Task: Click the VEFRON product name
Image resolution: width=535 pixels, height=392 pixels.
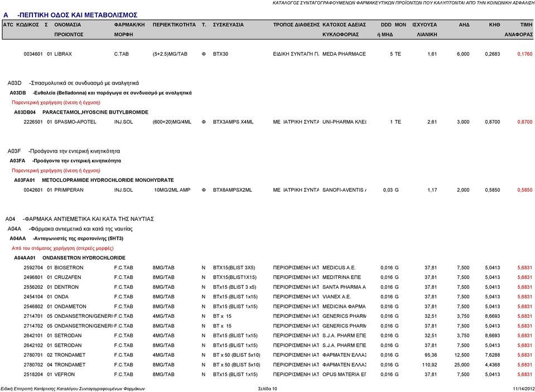Action: click(x=64, y=375)
